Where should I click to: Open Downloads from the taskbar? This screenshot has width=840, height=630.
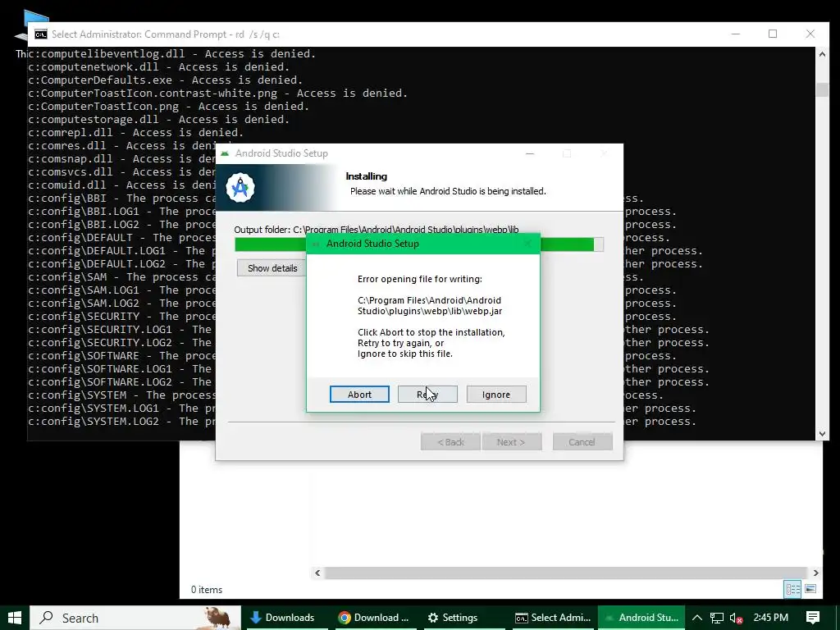(285, 618)
